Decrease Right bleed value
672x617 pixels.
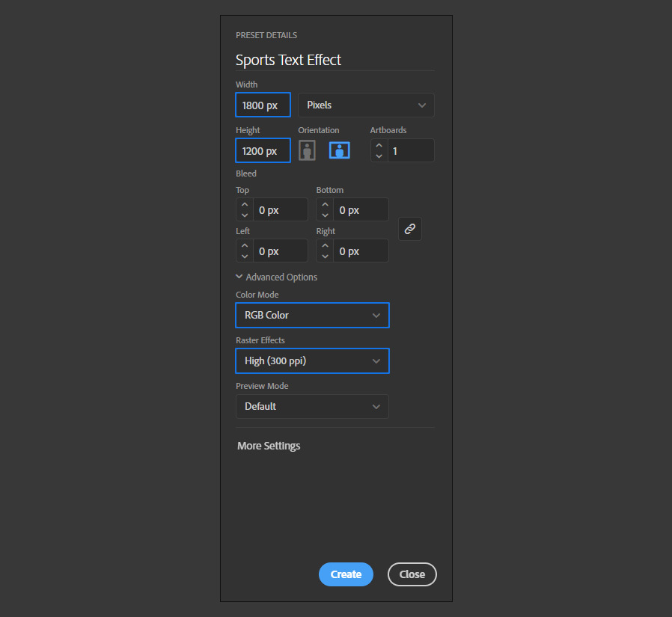coord(325,256)
